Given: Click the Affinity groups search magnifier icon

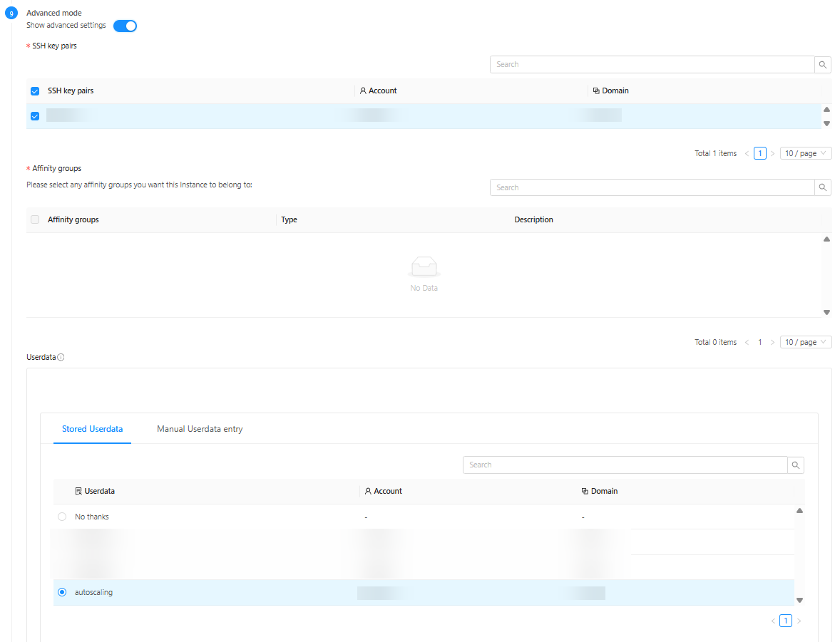Looking at the screenshot, I should point(823,187).
